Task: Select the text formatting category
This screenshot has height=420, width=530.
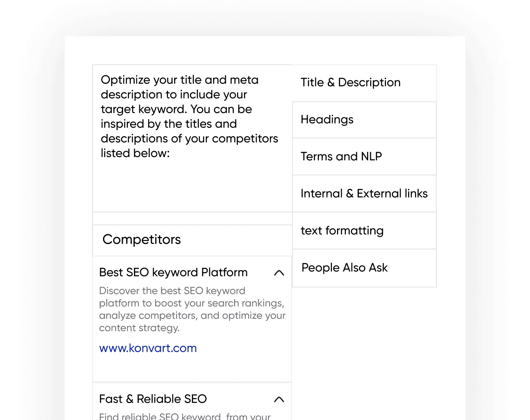Action: [342, 230]
